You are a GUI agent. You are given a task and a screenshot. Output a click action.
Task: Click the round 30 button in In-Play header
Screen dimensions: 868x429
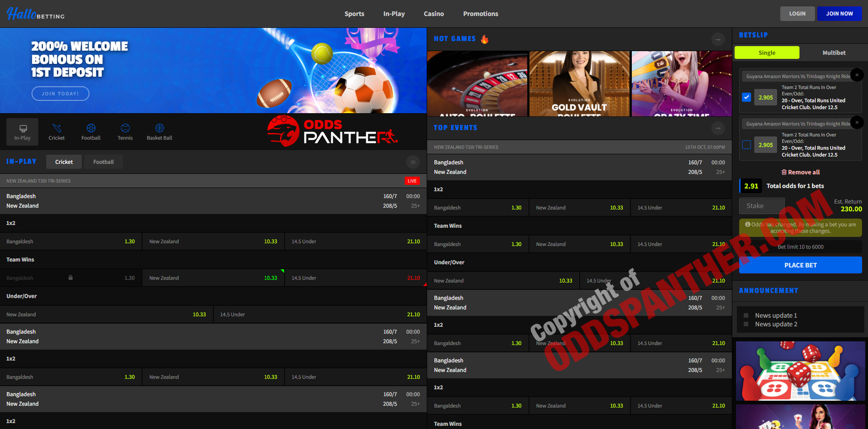413,162
